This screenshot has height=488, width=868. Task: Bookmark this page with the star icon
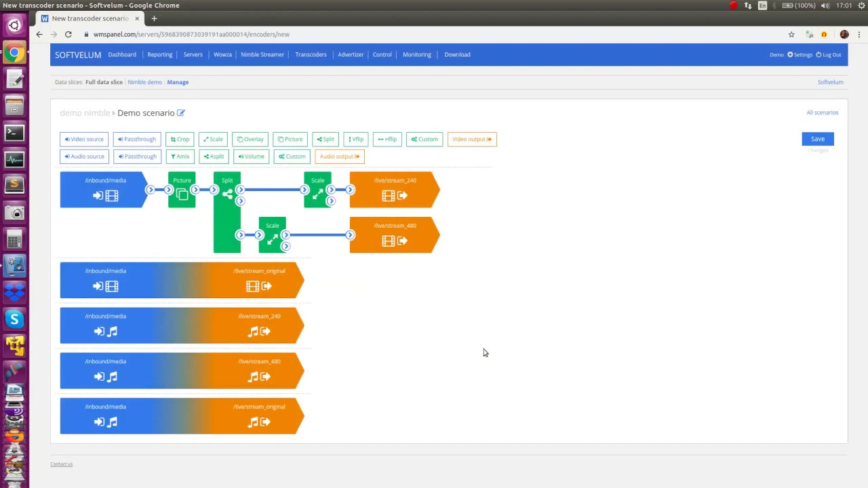pos(791,34)
